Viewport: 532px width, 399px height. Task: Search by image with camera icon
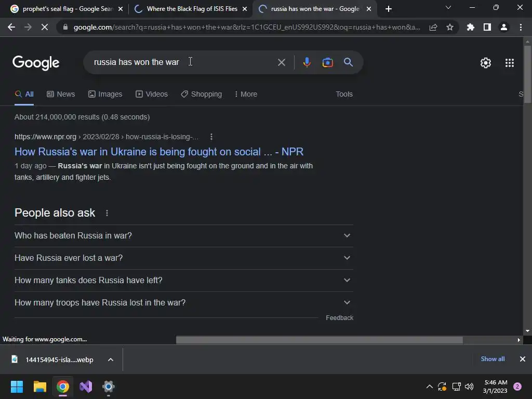click(327, 62)
